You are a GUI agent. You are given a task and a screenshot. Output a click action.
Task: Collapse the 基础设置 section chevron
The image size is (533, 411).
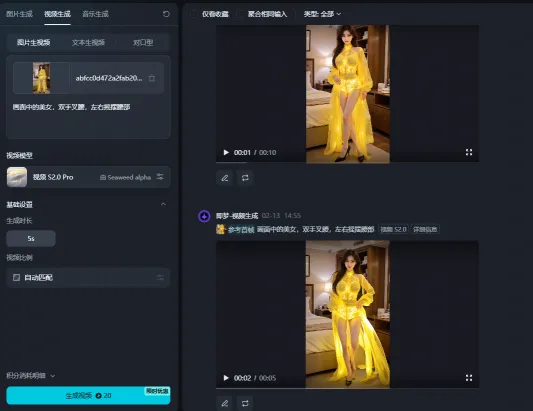[163, 204]
